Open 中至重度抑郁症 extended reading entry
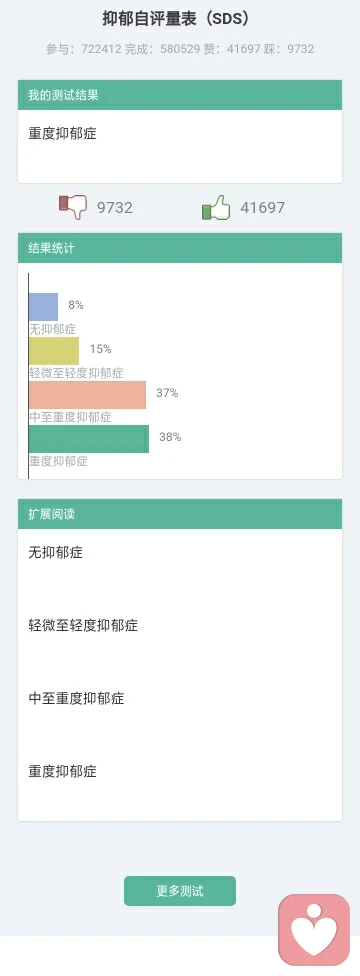Viewport: 360px width, 976px height. click(76, 698)
